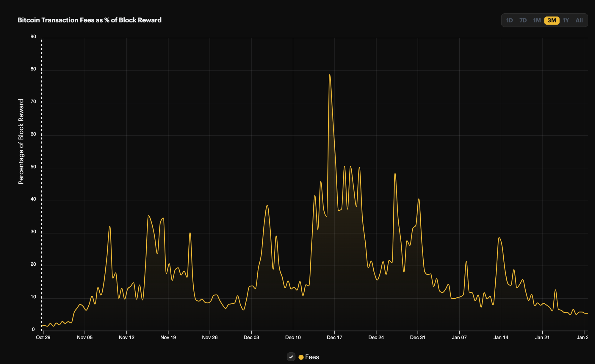Click the Jan 07 axis date label
Viewport: 595px width, 364px height.
(458, 337)
